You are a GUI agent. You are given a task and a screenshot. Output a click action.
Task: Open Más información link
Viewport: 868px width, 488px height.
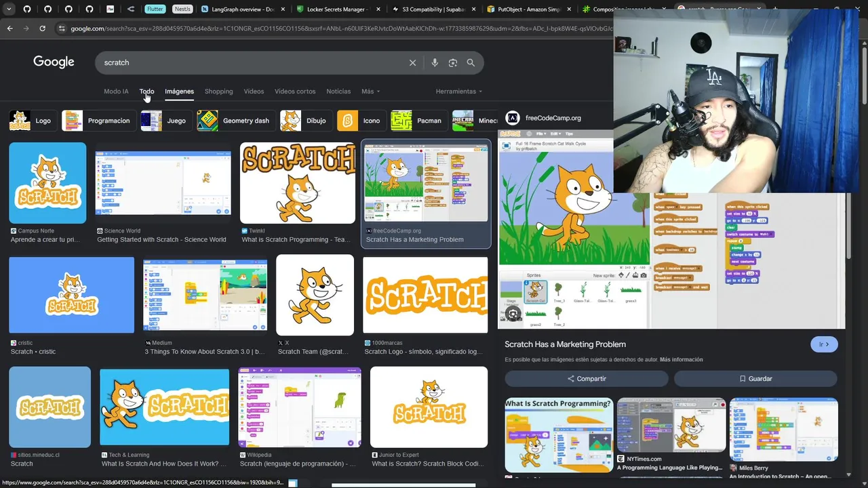point(681,360)
